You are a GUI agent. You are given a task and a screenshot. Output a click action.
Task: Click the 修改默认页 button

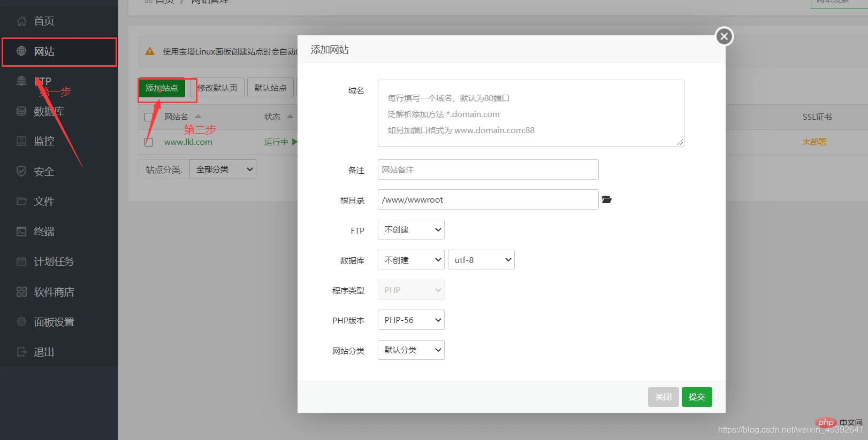coord(217,88)
